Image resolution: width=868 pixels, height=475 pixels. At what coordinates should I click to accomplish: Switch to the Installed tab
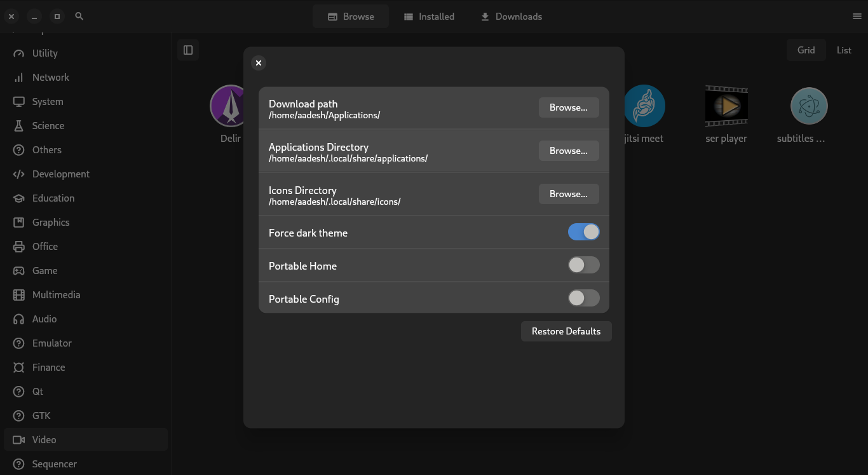point(430,16)
